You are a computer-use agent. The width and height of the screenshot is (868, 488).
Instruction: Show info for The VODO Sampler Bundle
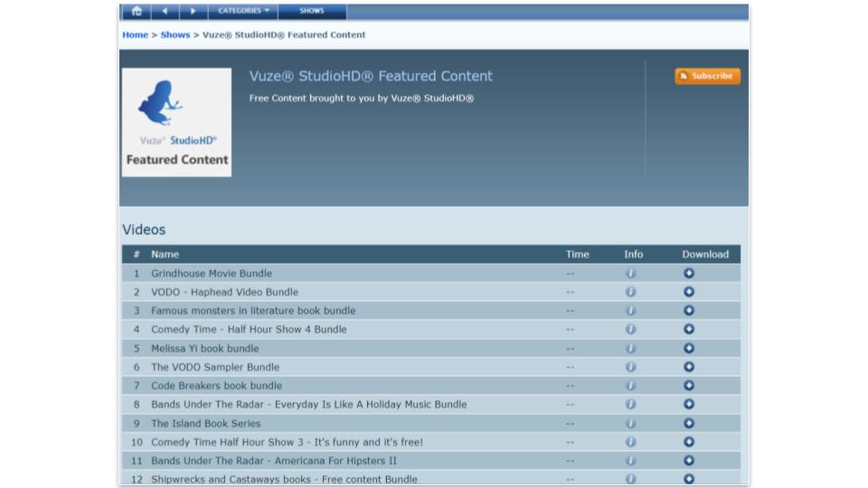(630, 367)
